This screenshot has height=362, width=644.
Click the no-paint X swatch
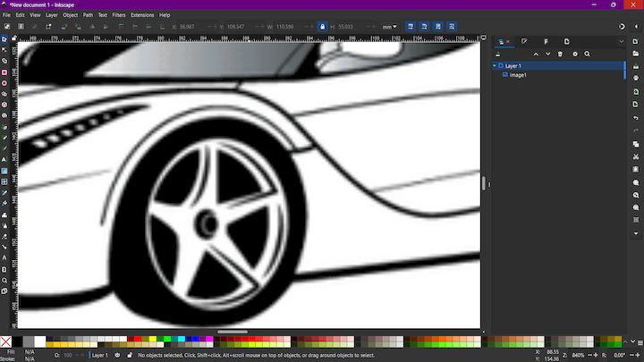tap(5, 341)
